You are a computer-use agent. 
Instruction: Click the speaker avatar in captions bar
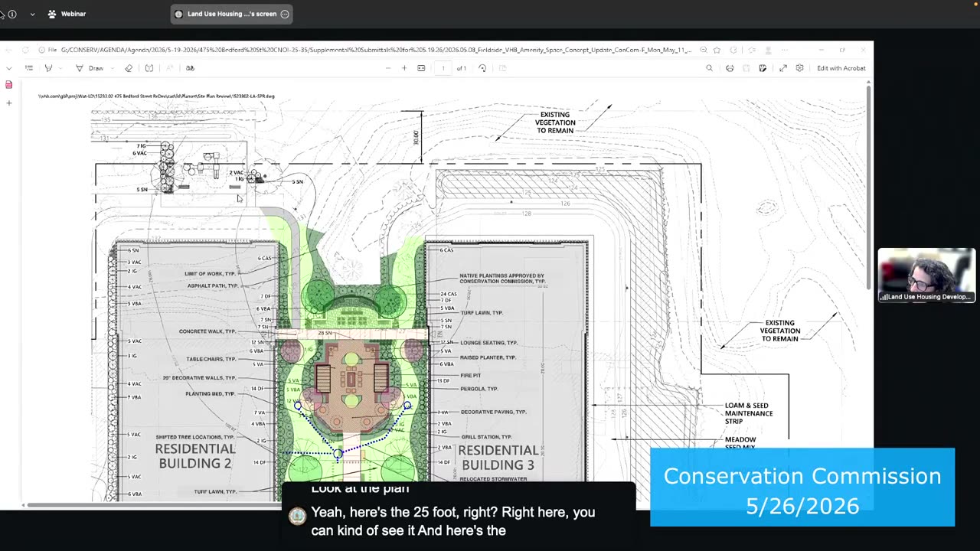(x=297, y=517)
